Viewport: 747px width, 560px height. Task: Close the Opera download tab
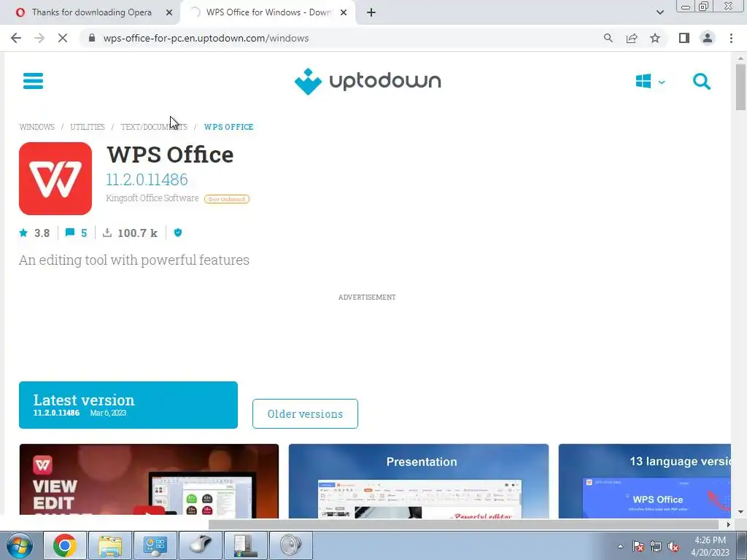pyautogui.click(x=169, y=13)
